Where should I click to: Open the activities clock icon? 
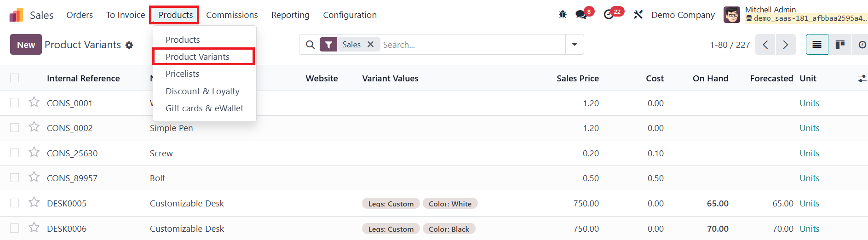coord(609,15)
